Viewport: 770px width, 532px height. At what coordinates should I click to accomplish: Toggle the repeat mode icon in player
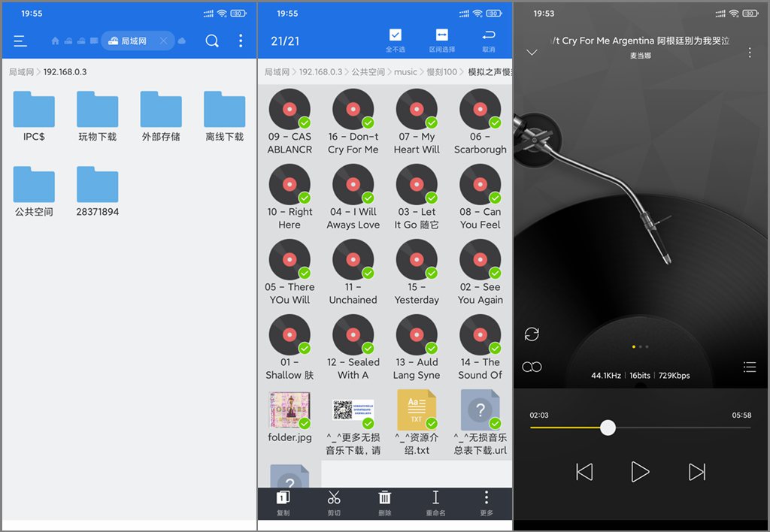click(532, 334)
